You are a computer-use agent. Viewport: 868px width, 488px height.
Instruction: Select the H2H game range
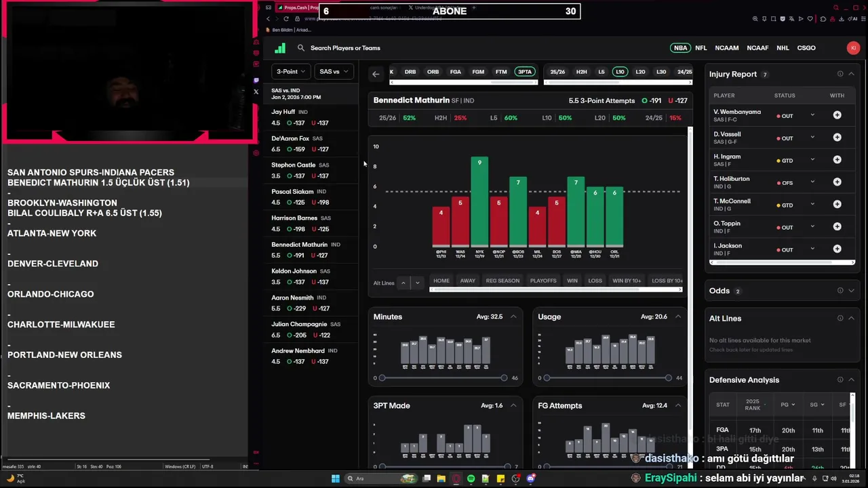581,72
